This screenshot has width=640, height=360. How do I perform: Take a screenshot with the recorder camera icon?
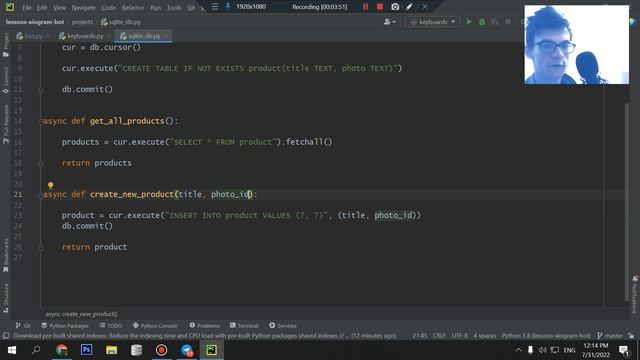pyautogui.click(x=395, y=7)
